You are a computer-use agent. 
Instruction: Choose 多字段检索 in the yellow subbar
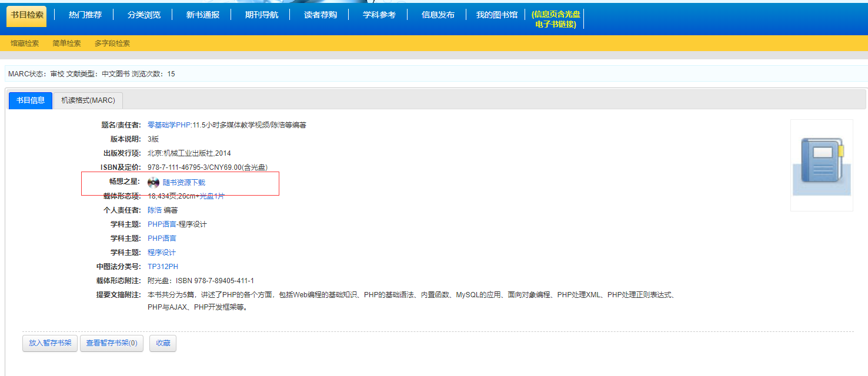coord(112,43)
